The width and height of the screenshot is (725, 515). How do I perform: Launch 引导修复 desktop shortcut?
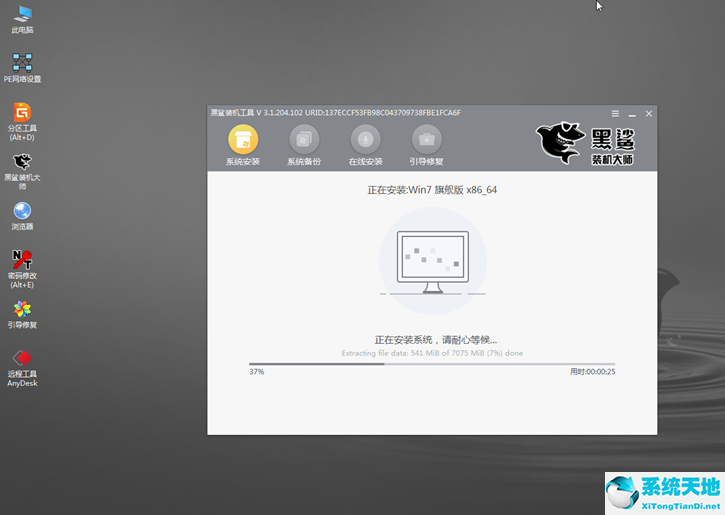coord(22,314)
